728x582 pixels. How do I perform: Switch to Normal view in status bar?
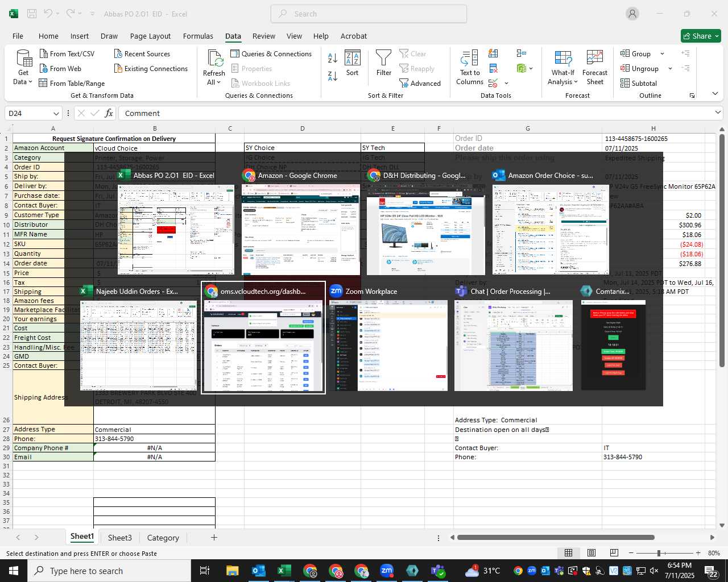click(568, 553)
